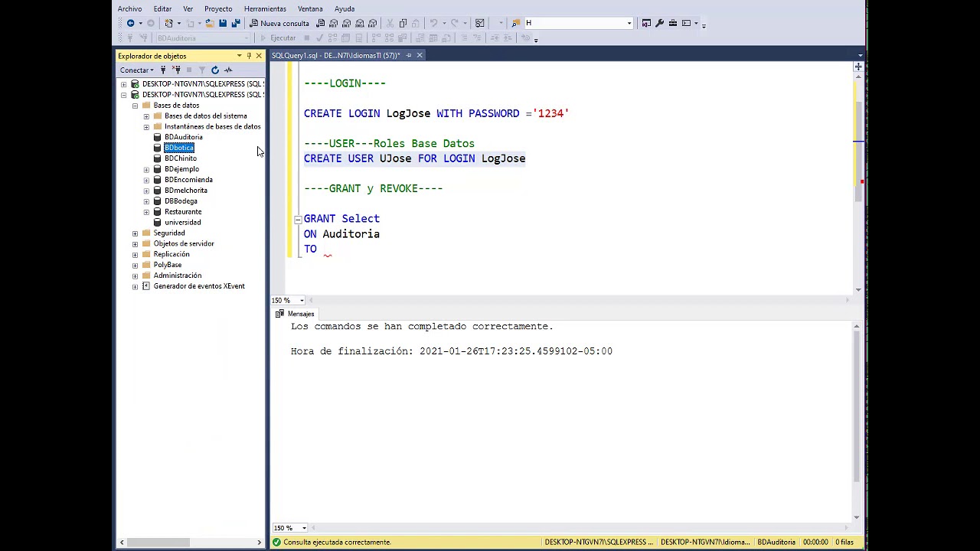Pin the SQLQuery1.sql tab
The image size is (980, 551).
point(409,55)
